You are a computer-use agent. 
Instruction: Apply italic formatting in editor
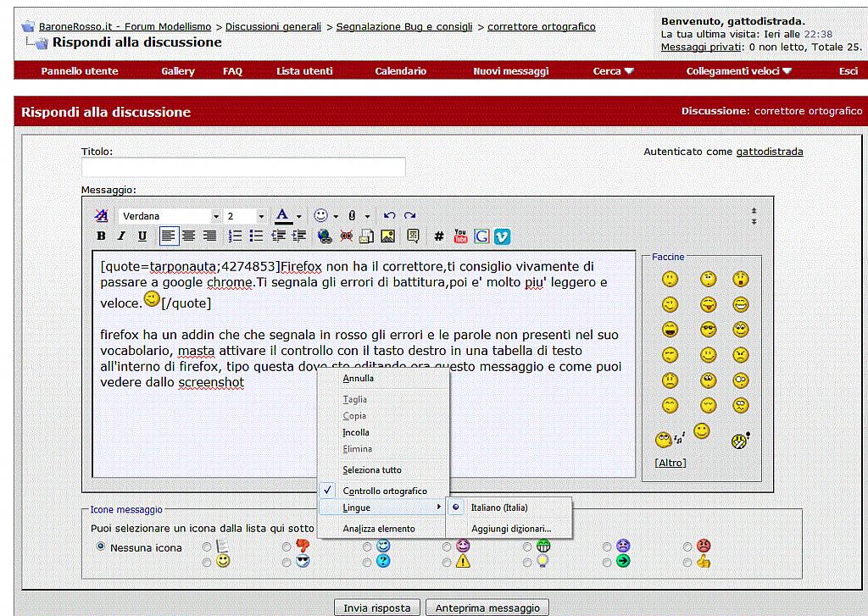tap(121, 236)
